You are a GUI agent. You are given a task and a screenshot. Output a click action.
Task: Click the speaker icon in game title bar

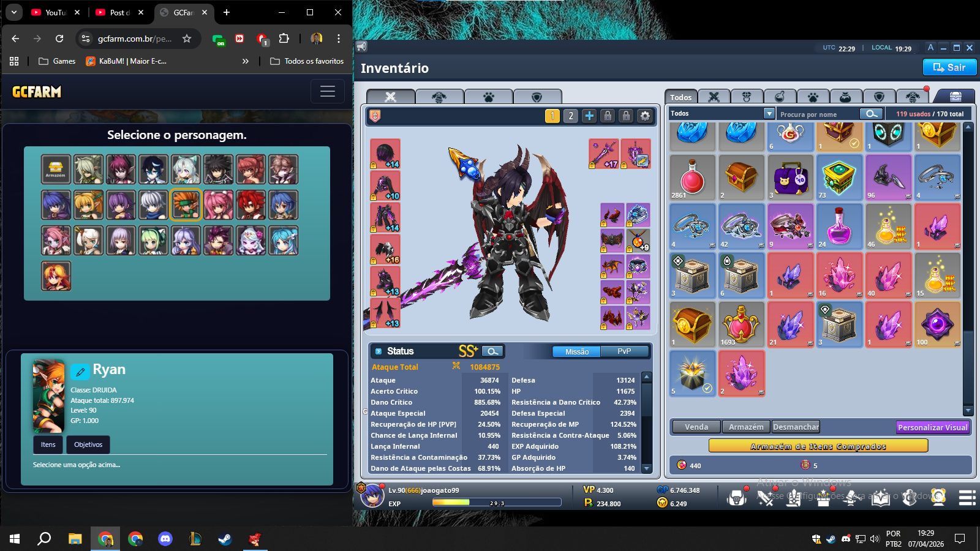[x=362, y=47]
